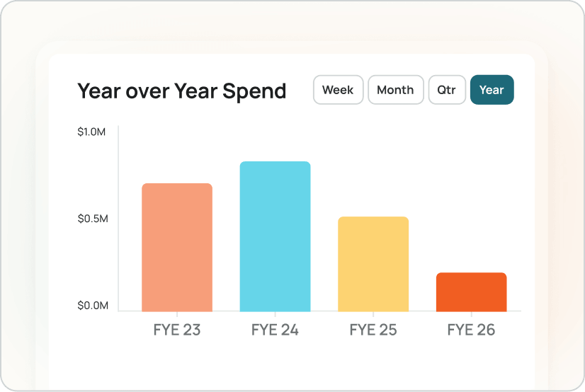
Task: Choose the Qtr time period
Action: coord(447,90)
